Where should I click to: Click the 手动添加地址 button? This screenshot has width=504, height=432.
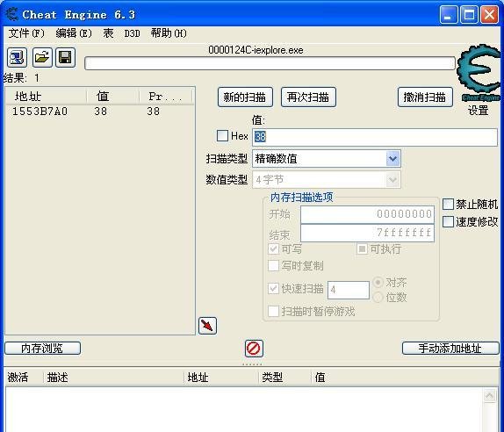coord(450,348)
